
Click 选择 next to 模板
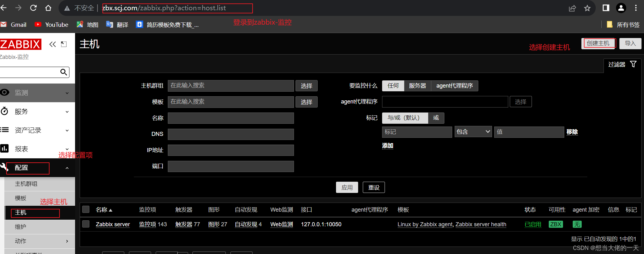coord(306,102)
